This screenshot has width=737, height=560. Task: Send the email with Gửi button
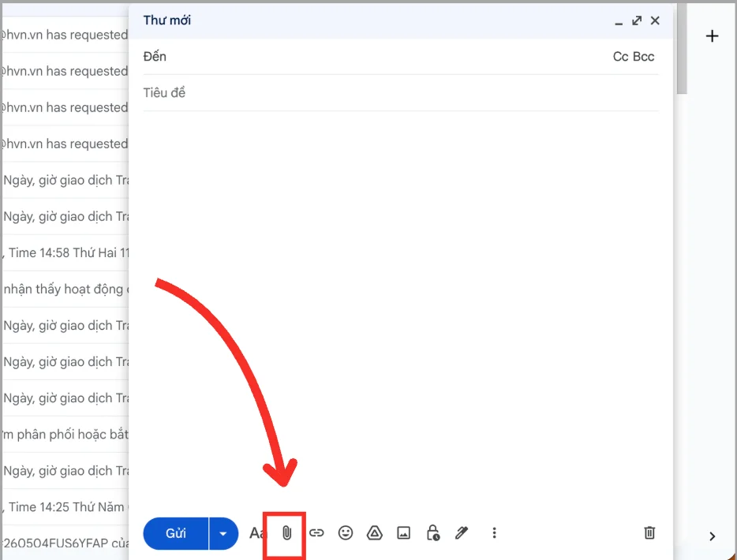[176, 533]
